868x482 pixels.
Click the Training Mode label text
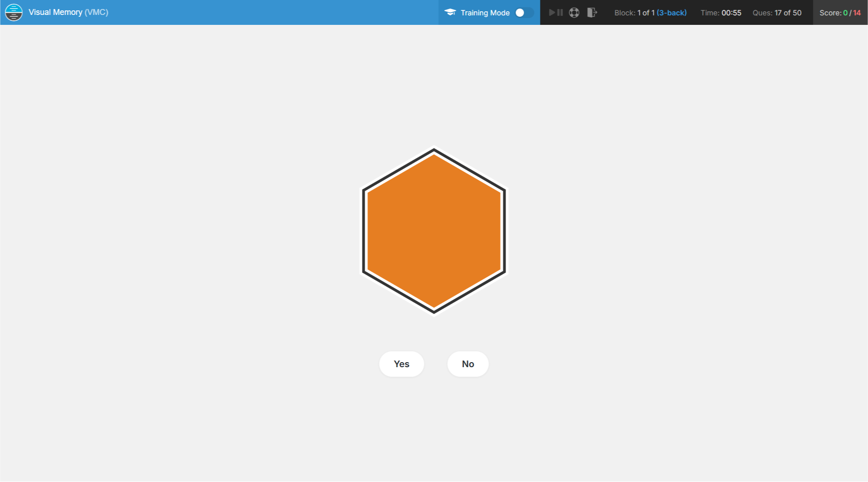tap(485, 13)
